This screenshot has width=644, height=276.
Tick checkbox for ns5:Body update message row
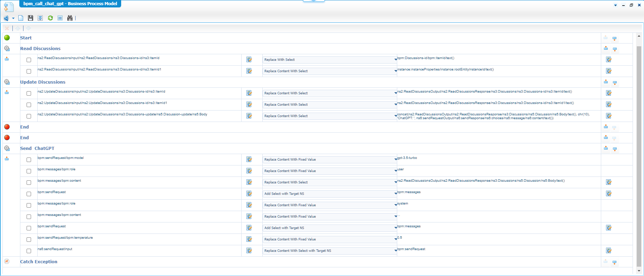[x=29, y=116]
